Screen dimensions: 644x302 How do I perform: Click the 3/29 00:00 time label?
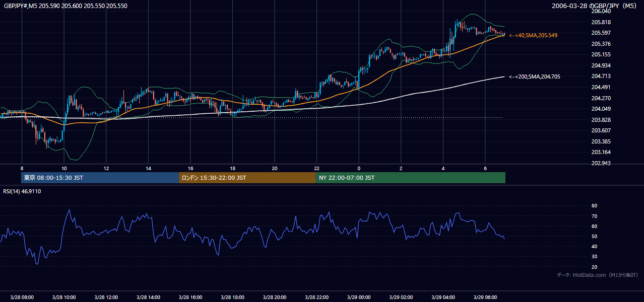click(x=359, y=297)
